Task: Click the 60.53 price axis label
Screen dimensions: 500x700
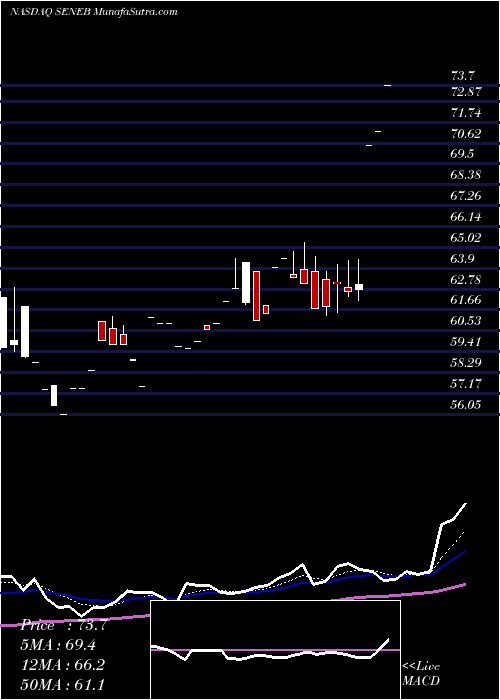Action: (467, 321)
